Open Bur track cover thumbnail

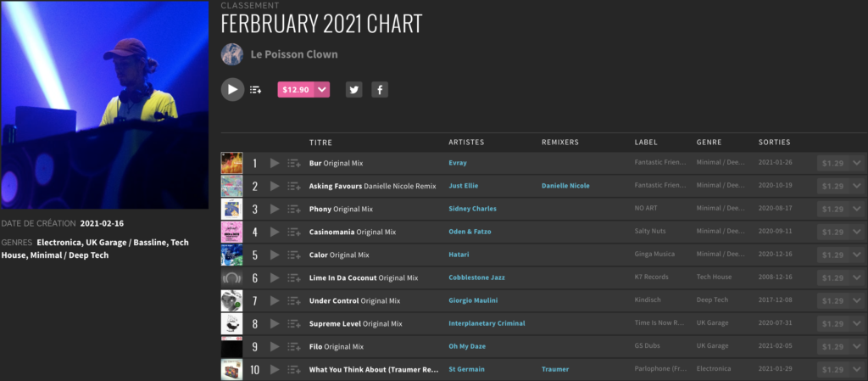[x=232, y=164]
